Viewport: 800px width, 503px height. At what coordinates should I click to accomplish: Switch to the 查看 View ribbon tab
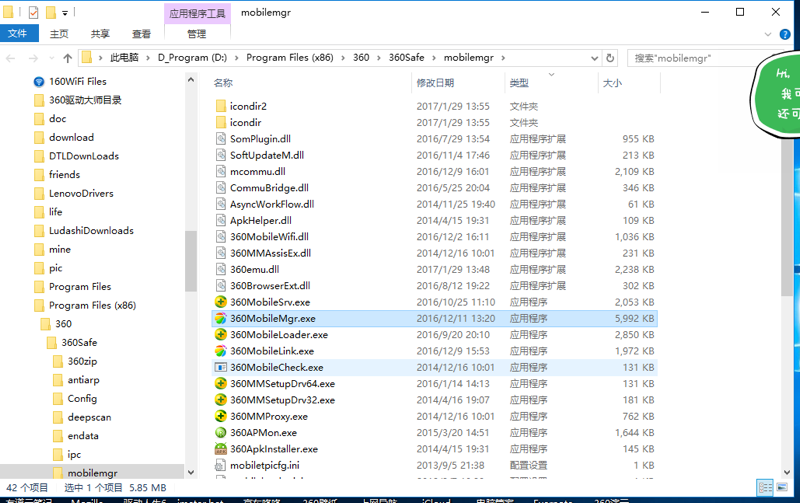coord(141,34)
